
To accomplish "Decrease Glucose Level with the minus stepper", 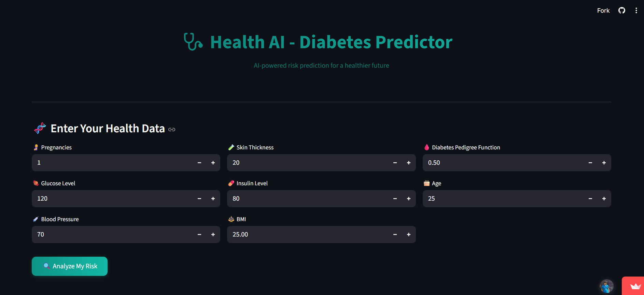I will (x=199, y=199).
